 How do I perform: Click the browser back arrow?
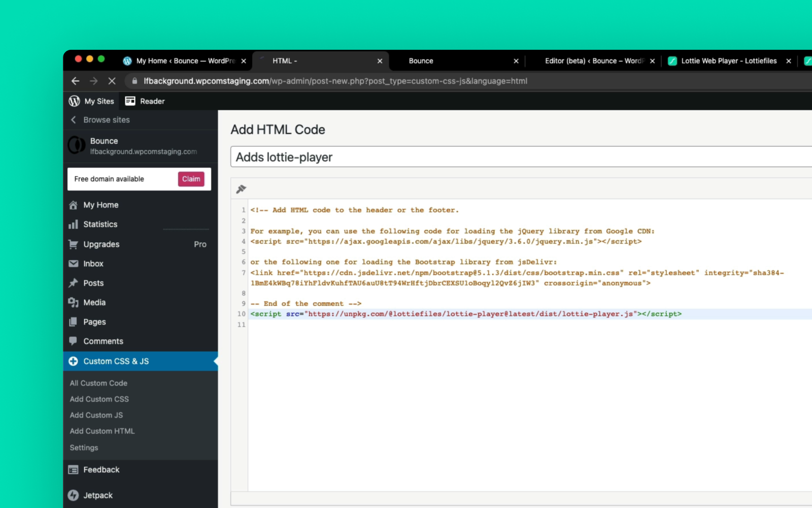[75, 81]
